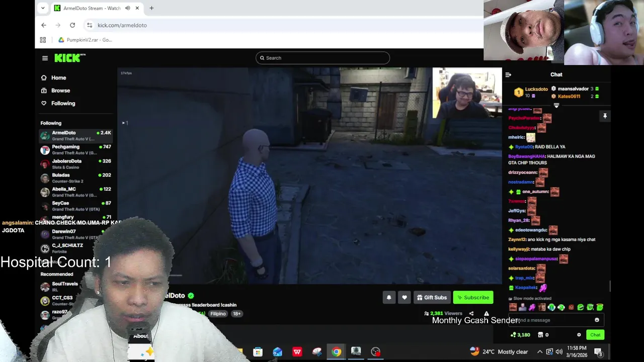Image resolution: width=644 pixels, height=362 pixels.
Task: Click Zaynn12 username in chat
Action: tap(517, 240)
